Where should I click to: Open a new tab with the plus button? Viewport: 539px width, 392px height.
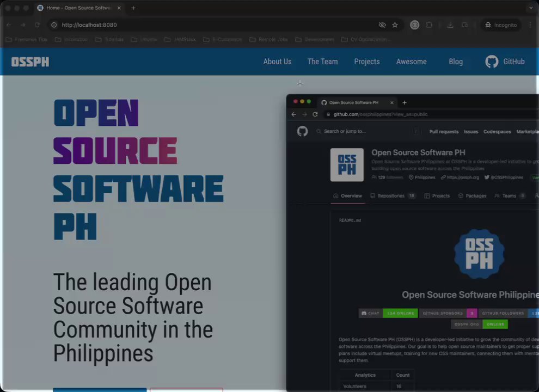(x=133, y=8)
